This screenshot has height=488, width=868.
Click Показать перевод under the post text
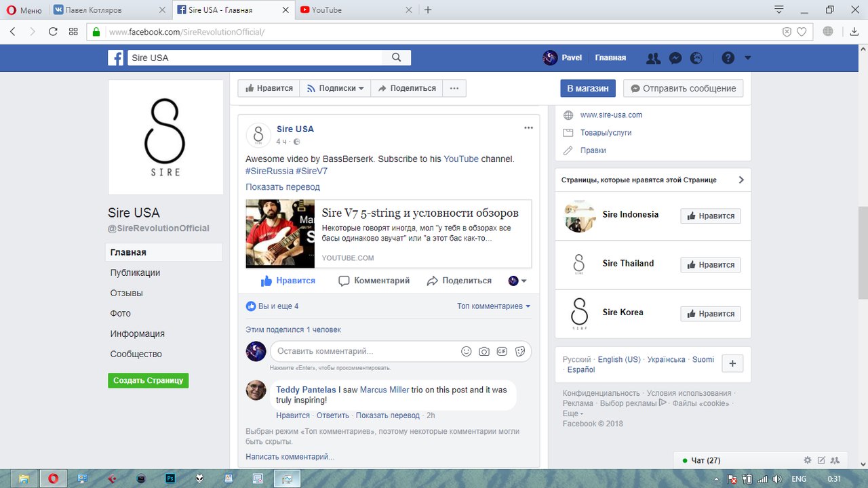click(283, 187)
